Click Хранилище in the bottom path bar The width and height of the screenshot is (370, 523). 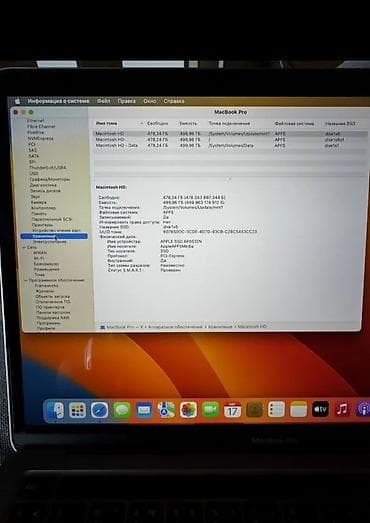point(220,327)
